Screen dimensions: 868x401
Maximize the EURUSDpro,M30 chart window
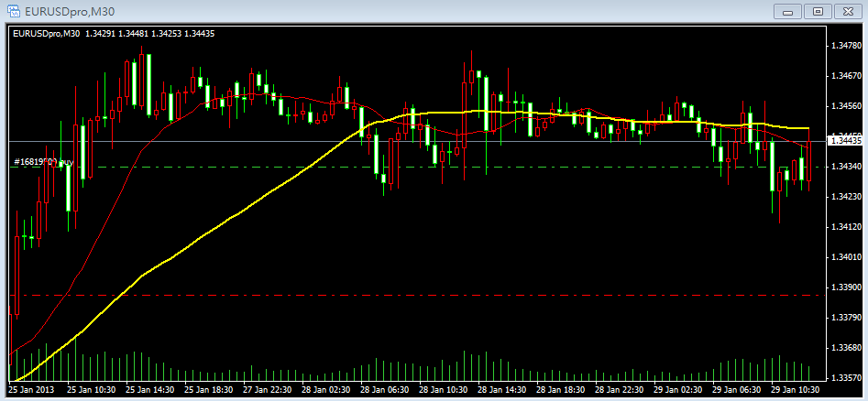pos(818,11)
